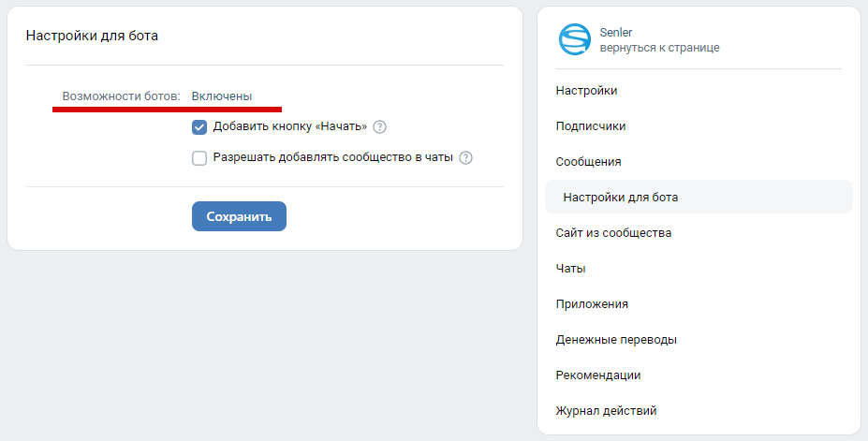Open help icon beside adding community to chats

tap(465, 158)
